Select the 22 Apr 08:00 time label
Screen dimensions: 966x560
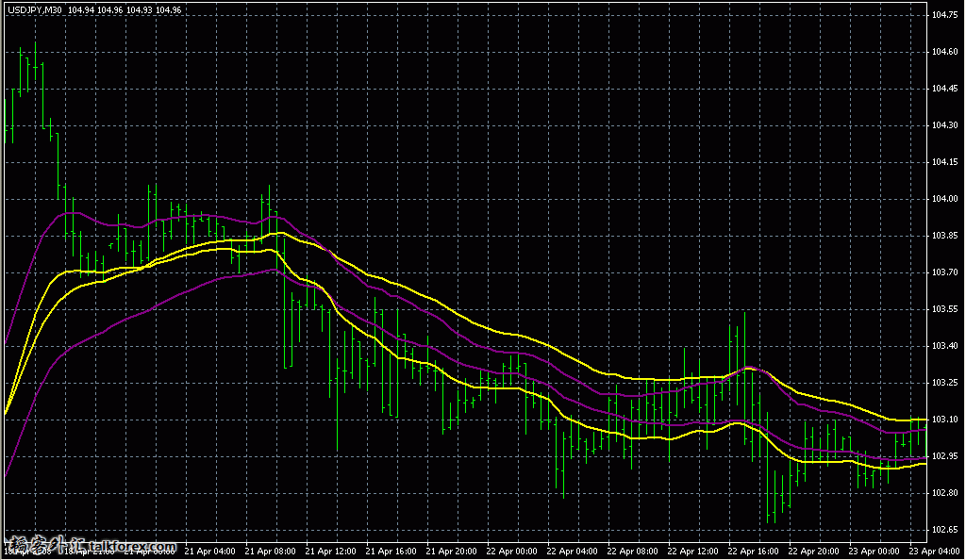click(x=632, y=552)
